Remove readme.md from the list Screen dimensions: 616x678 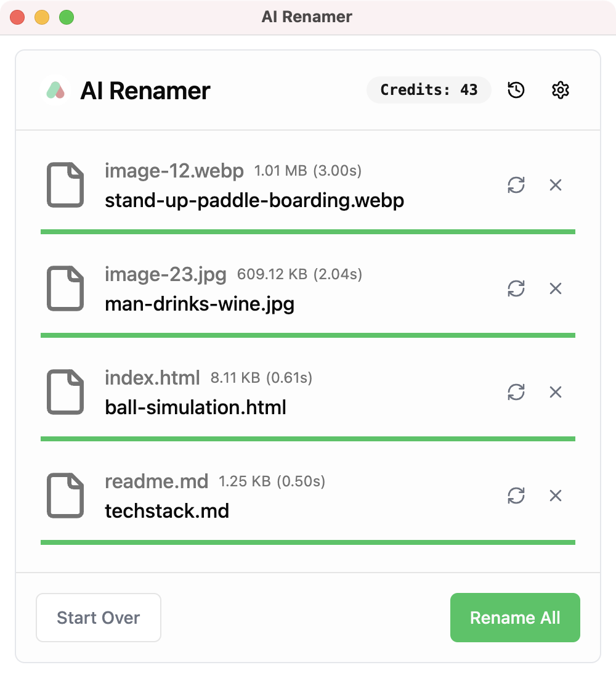[556, 496]
